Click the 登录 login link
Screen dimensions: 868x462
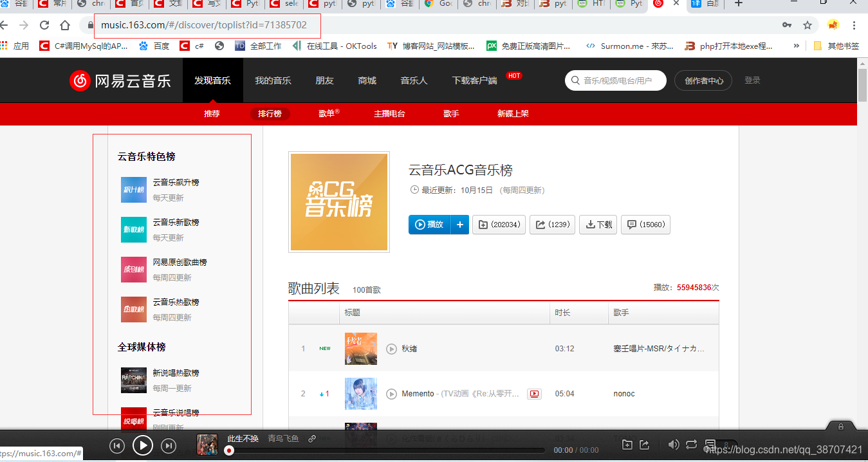752,80
